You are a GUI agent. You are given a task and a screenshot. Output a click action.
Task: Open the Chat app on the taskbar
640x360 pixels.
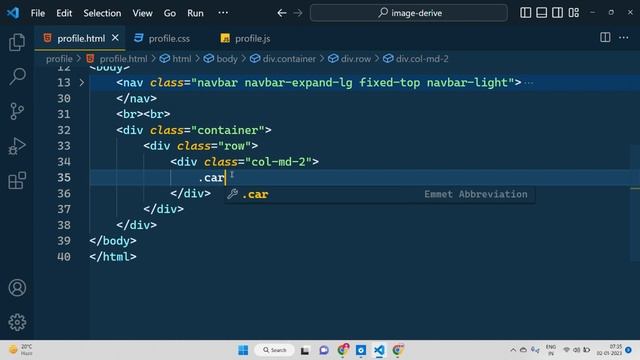[x=324, y=350]
